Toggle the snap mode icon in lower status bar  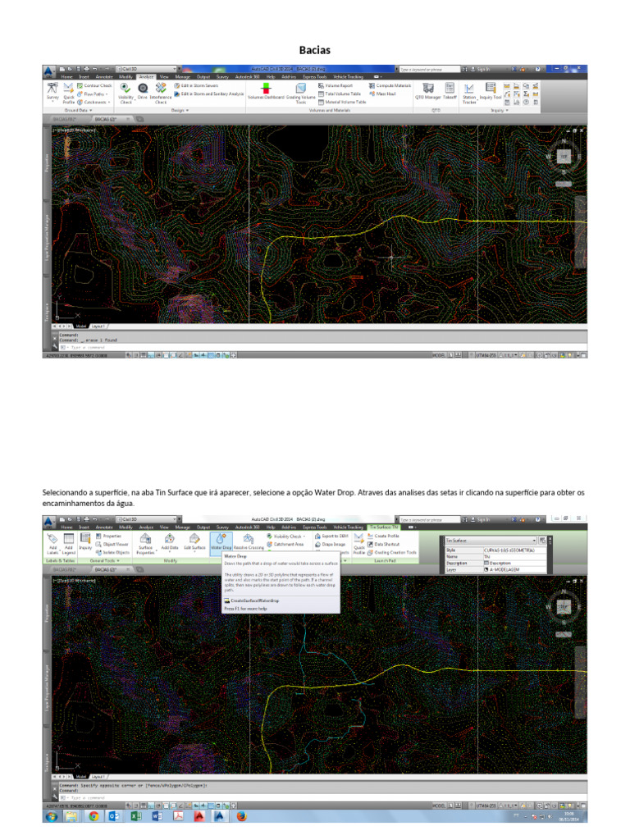tap(136, 806)
